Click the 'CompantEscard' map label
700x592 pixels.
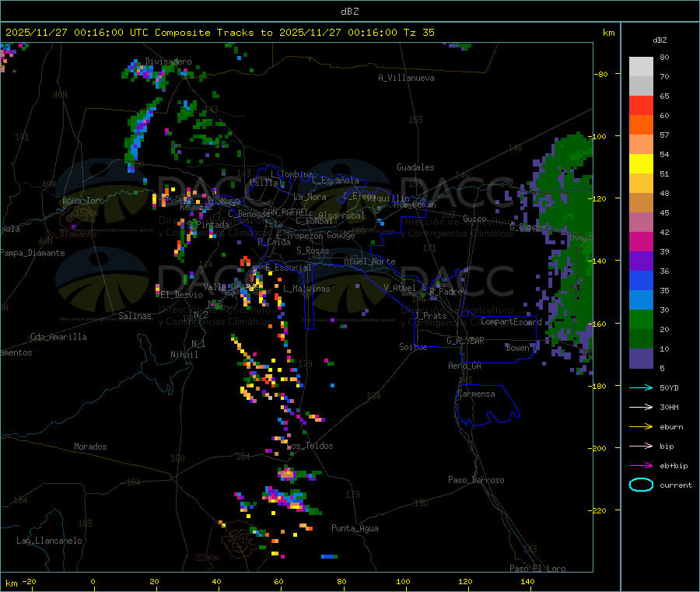(511, 321)
